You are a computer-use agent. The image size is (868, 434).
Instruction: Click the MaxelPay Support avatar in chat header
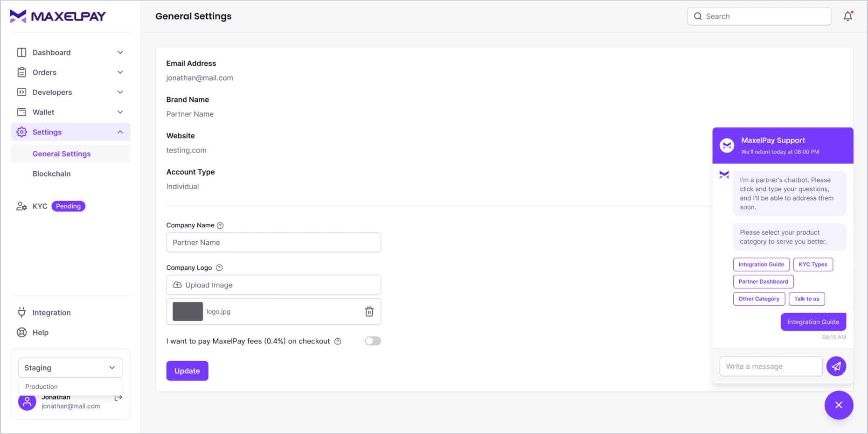coord(727,146)
